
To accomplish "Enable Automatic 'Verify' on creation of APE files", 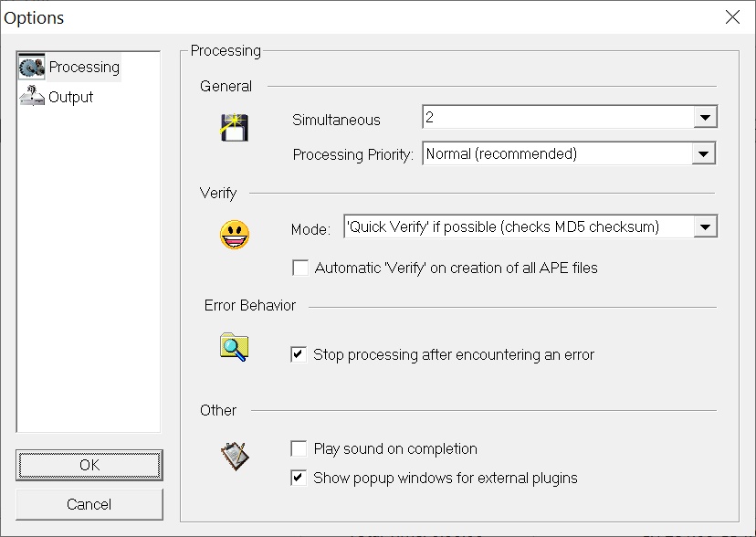I will (300, 268).
